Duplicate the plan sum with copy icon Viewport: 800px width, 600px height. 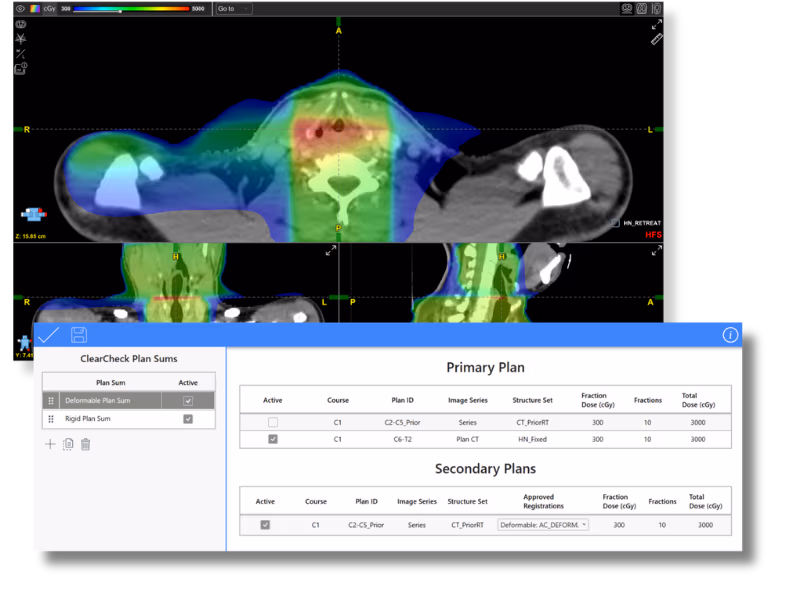pyautogui.click(x=68, y=444)
